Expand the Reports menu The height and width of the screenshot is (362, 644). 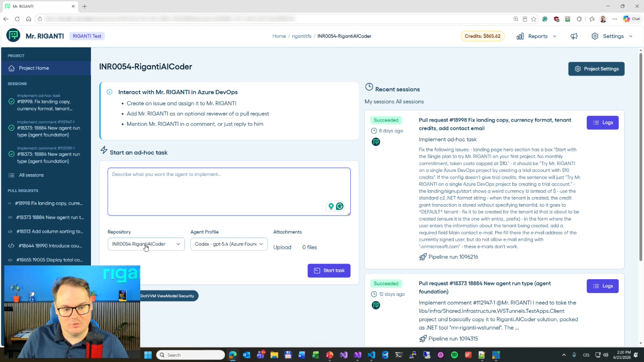[x=537, y=36]
